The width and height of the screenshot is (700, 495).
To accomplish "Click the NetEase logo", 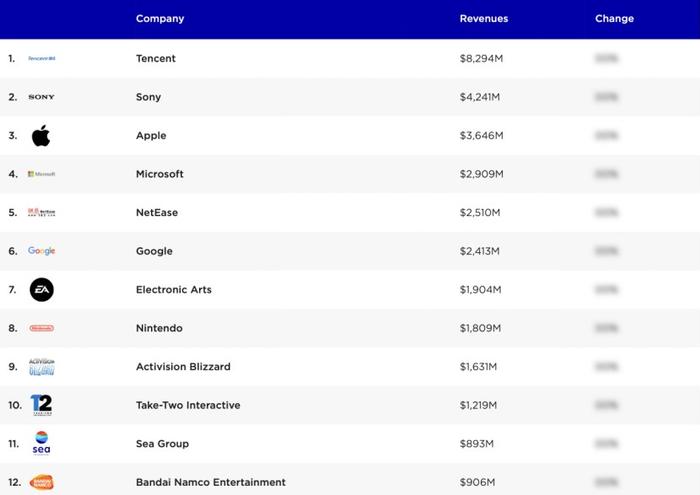I will tap(42, 212).
